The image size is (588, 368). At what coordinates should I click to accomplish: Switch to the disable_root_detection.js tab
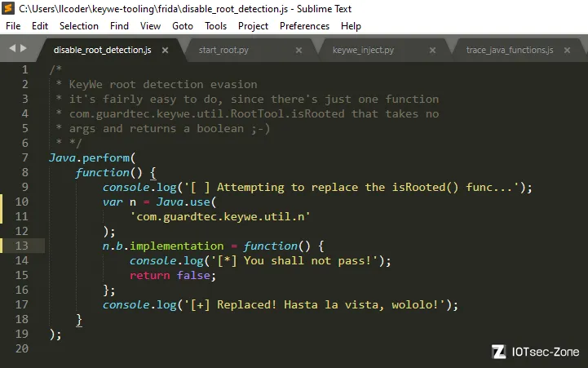[103, 50]
